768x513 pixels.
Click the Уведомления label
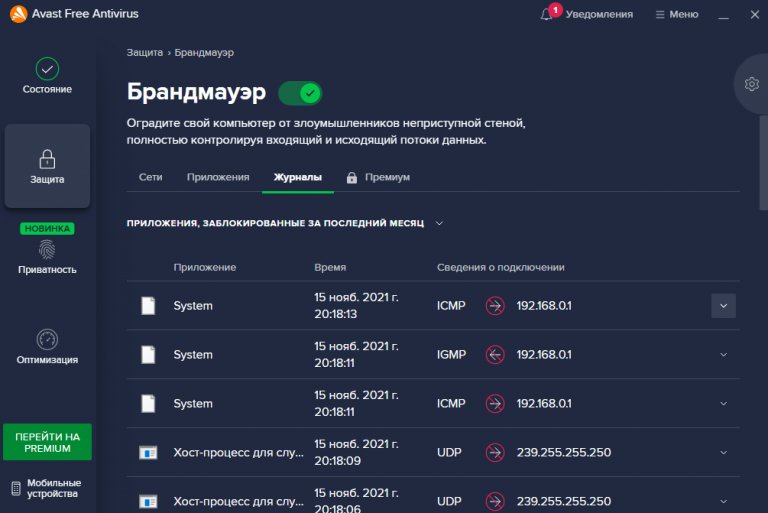coord(599,14)
